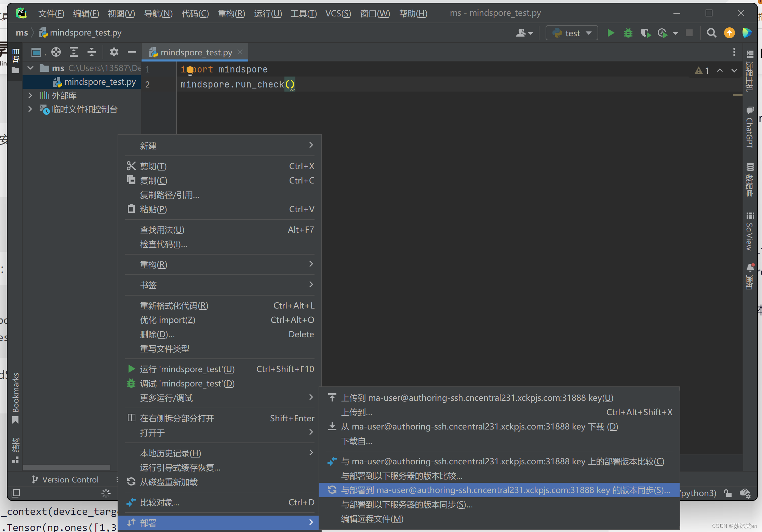This screenshot has width=762, height=532.
Task: Open the 运行(U) menu in menu bar
Action: click(x=268, y=14)
